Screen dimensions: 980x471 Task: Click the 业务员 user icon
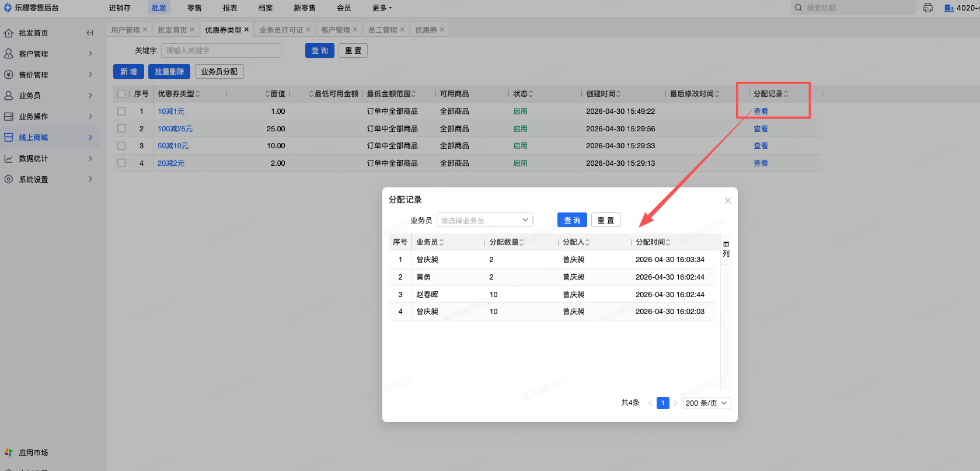9,95
